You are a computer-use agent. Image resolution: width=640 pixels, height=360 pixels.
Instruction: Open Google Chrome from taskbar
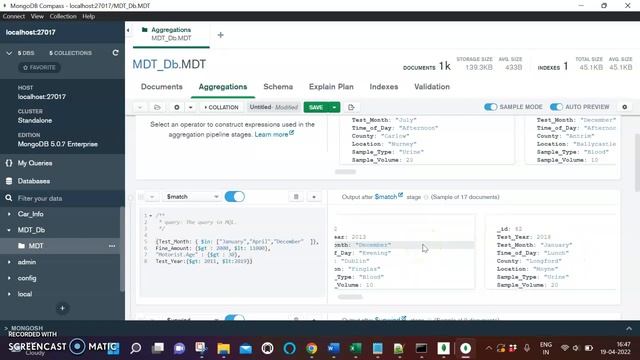pos(311,348)
